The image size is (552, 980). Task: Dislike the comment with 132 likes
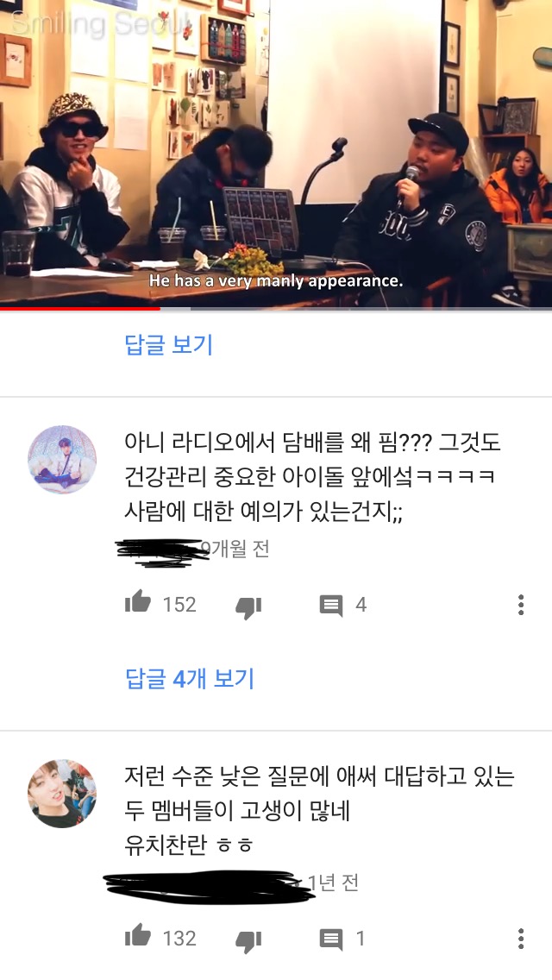pos(248,940)
